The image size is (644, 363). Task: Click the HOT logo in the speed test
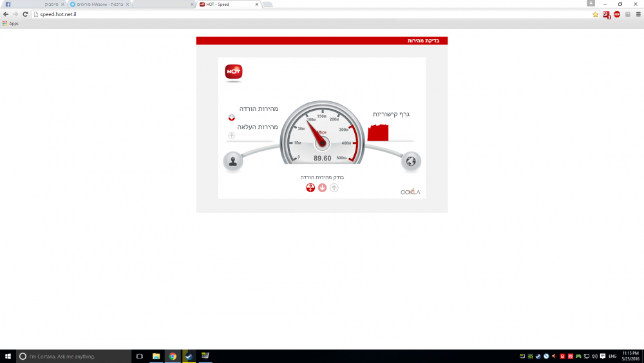233,72
